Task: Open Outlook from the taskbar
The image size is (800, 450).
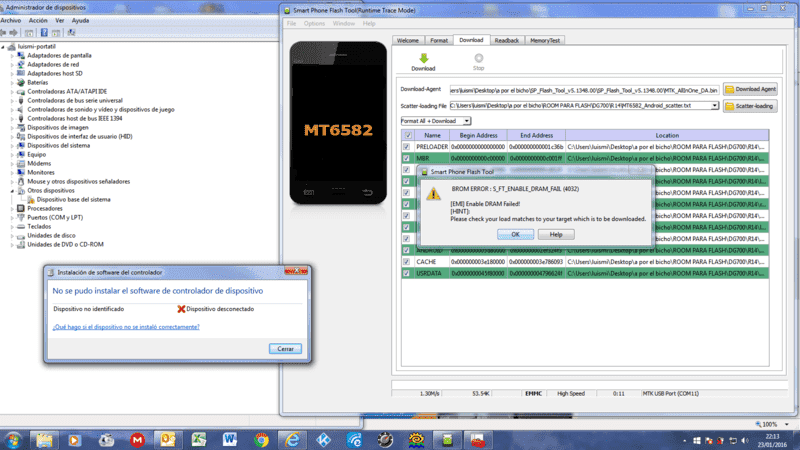Action: click(168, 439)
